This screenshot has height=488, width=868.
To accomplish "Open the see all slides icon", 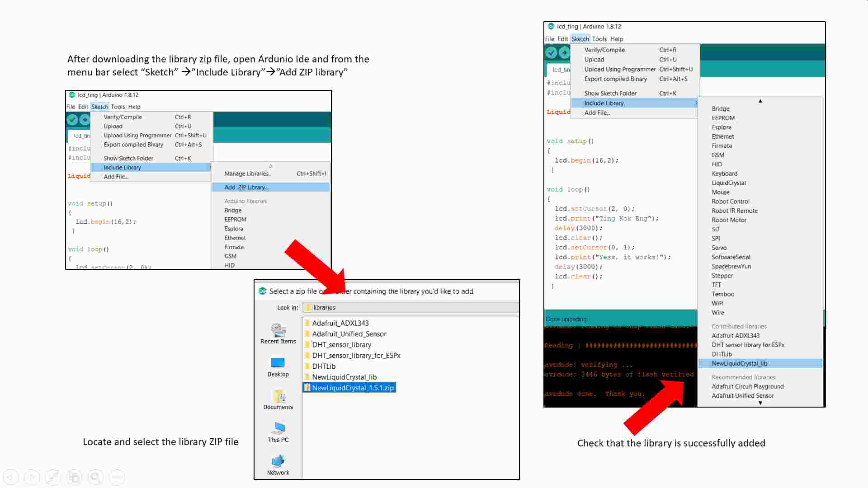I will (75, 477).
